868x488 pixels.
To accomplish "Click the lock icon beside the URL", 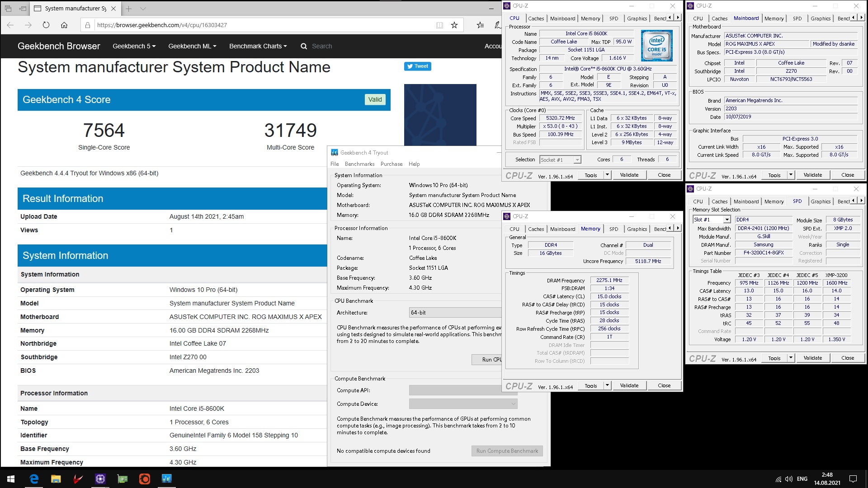I will 88,25.
